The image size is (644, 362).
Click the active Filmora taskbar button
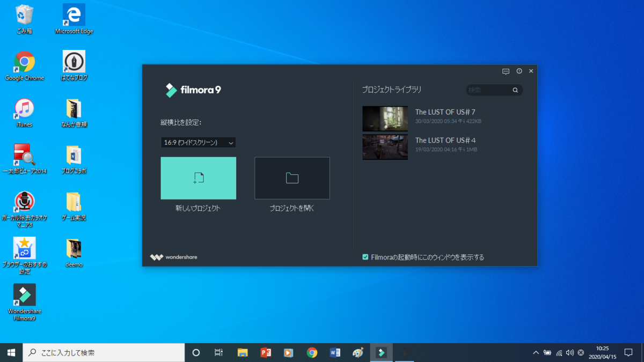point(381,352)
